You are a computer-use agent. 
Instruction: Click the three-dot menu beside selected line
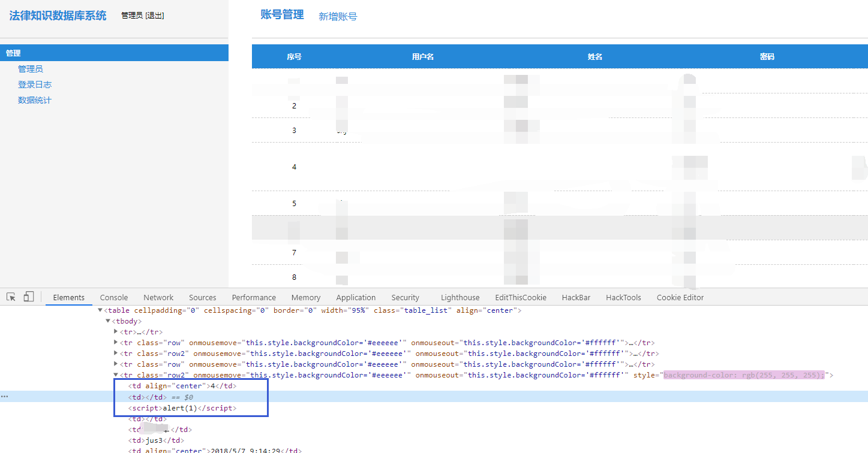4,397
